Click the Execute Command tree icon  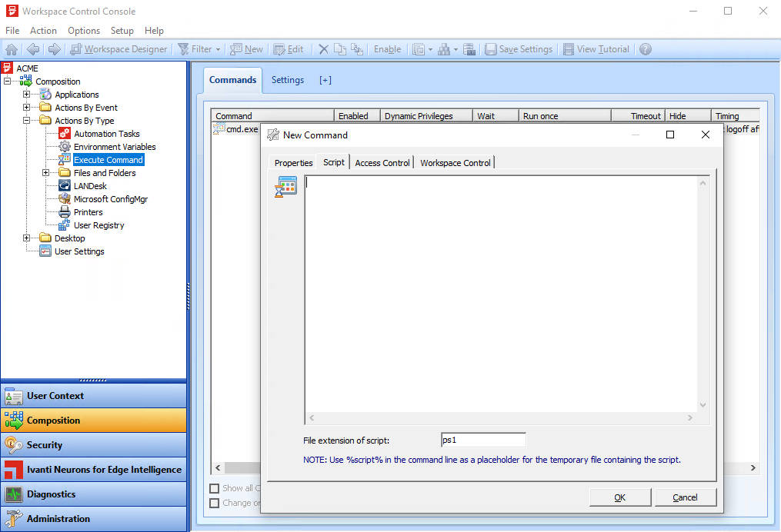[x=65, y=159]
